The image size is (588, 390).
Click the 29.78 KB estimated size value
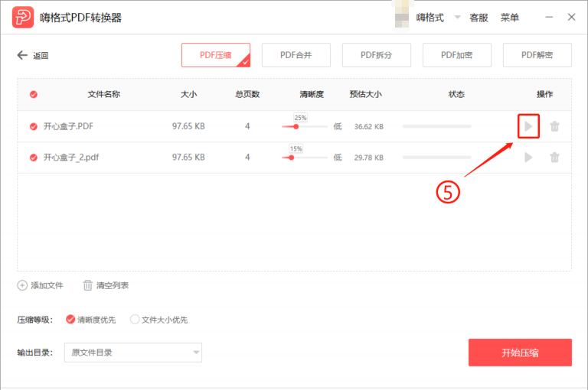[369, 158]
